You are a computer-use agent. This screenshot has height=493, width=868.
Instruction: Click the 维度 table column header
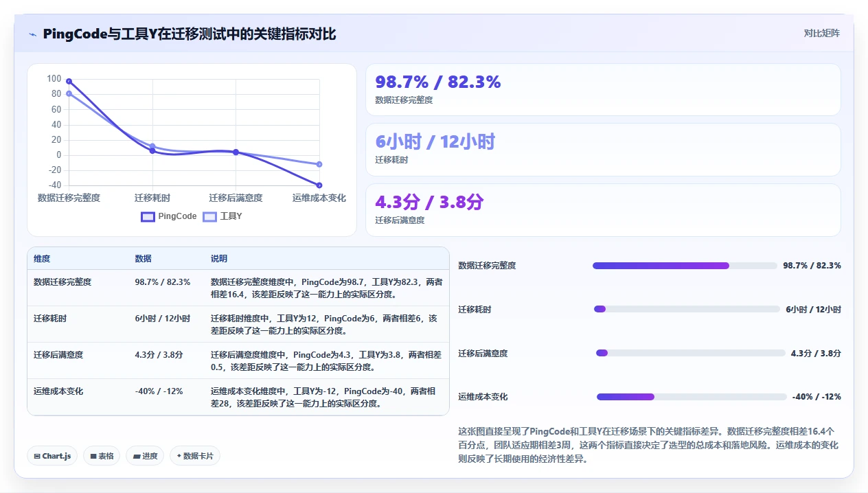42,259
